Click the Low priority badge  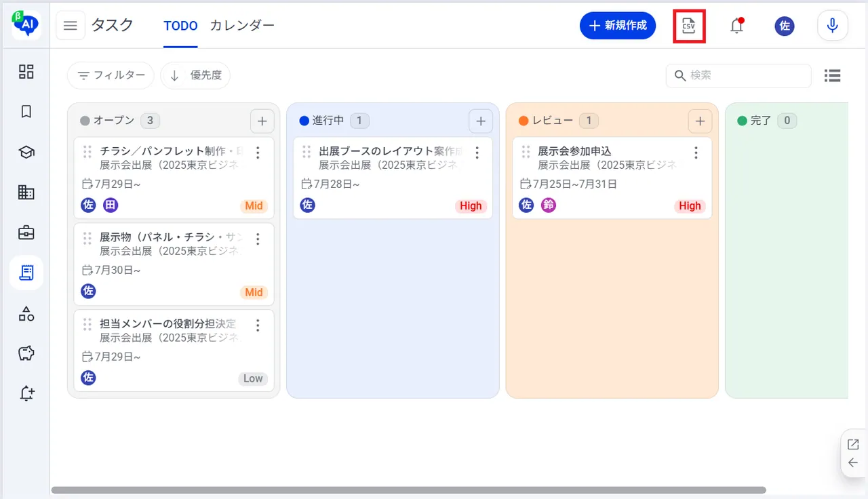(253, 378)
